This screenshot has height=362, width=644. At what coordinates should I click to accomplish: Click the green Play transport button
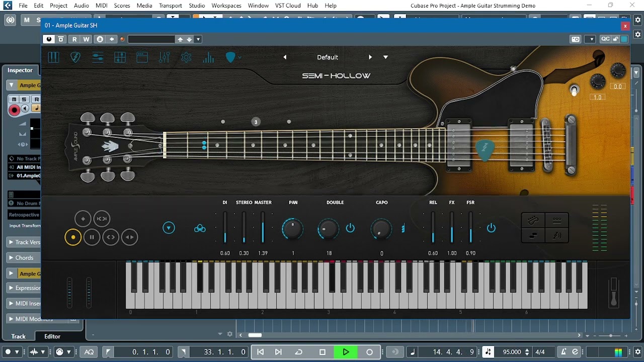tap(346, 352)
